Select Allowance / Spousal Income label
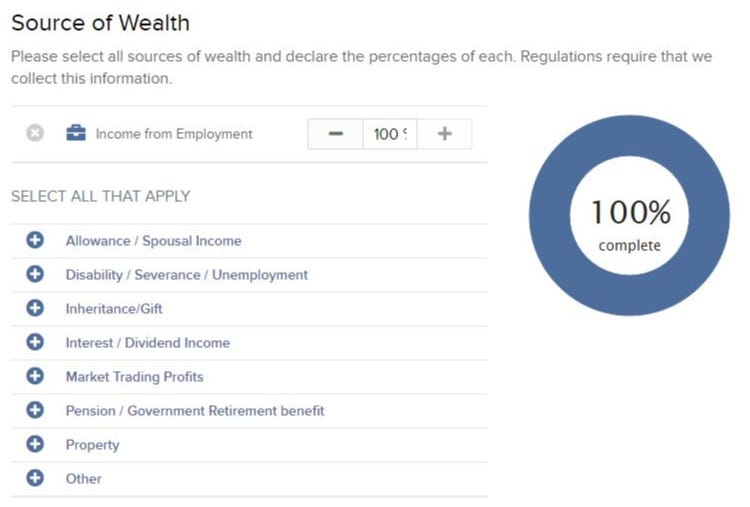This screenshot has height=507, width=750. point(154,241)
